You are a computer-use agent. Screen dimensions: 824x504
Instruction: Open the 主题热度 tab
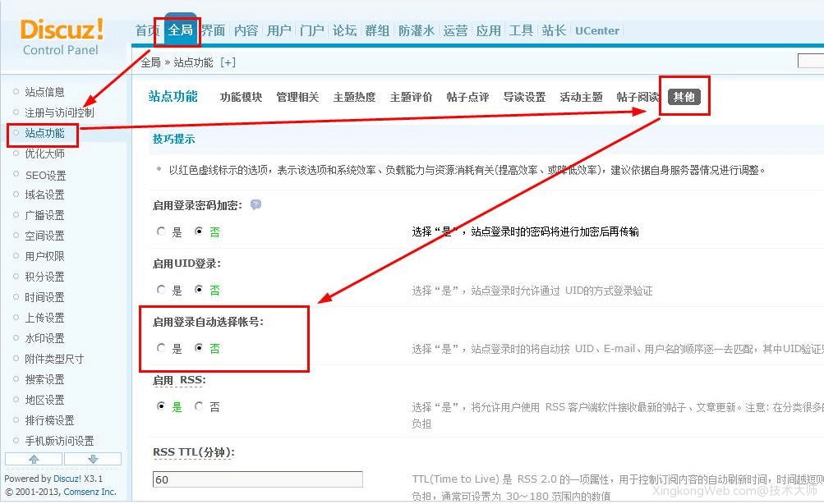pyautogui.click(x=353, y=96)
